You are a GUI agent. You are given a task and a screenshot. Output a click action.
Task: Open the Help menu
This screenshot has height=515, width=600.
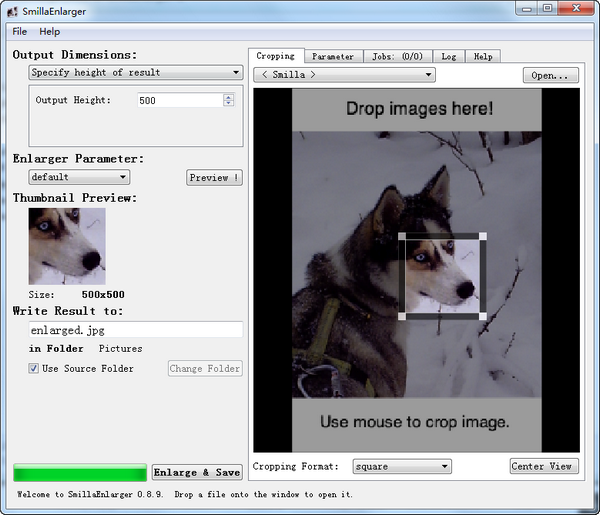(49, 32)
